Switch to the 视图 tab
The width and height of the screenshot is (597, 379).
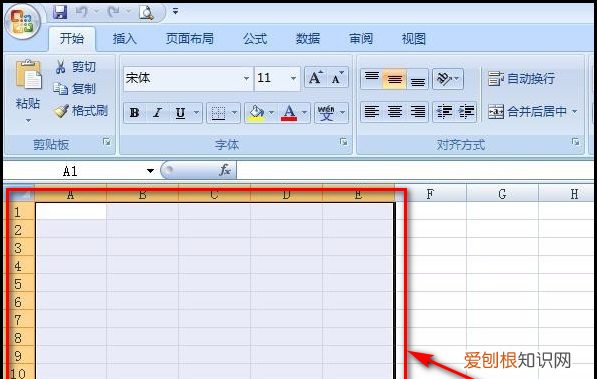(x=413, y=38)
